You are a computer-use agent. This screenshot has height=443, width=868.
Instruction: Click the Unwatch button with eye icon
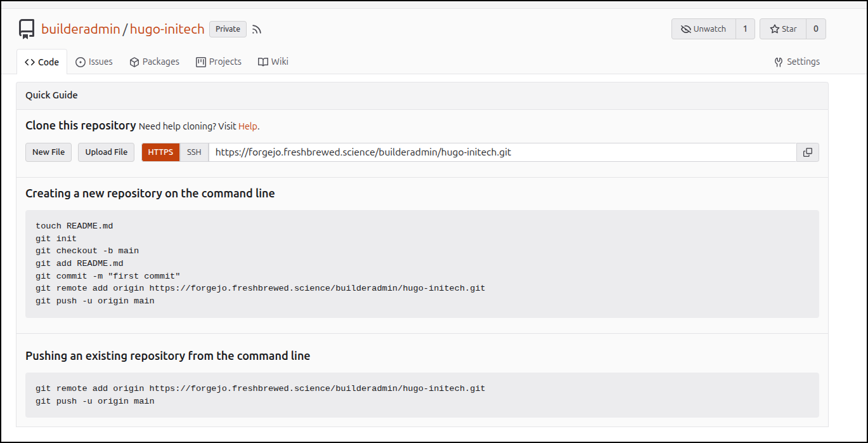703,29
